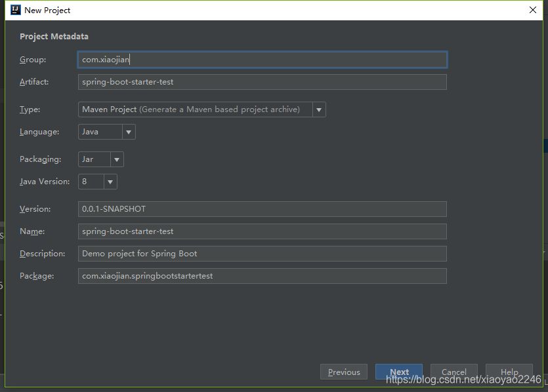Click the New Project title text
The width and height of the screenshot is (548, 392).
[x=47, y=10]
